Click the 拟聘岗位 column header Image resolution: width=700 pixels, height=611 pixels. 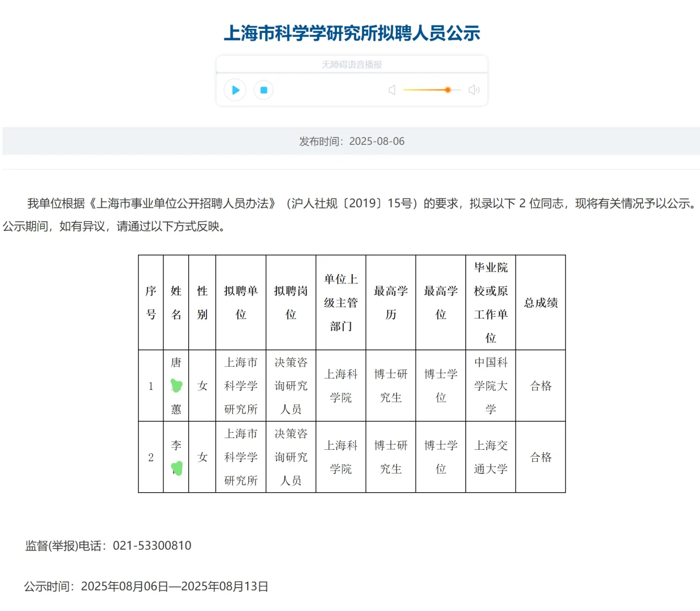[291, 303]
